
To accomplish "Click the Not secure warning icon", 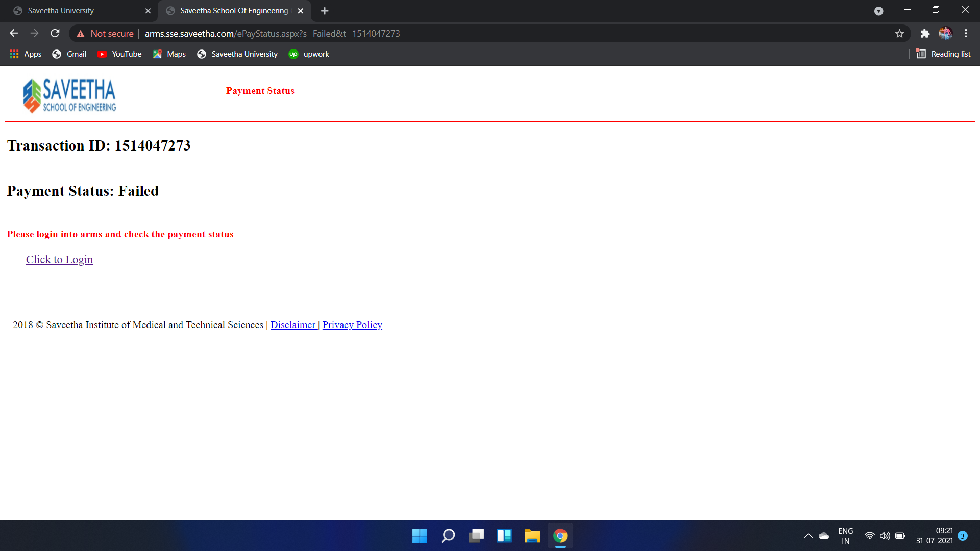I will 81,34.
